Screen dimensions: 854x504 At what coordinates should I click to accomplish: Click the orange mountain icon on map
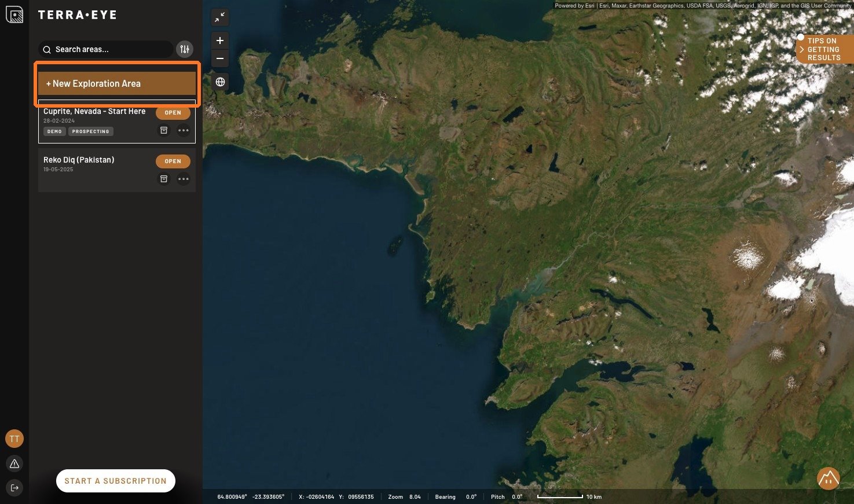tap(829, 479)
